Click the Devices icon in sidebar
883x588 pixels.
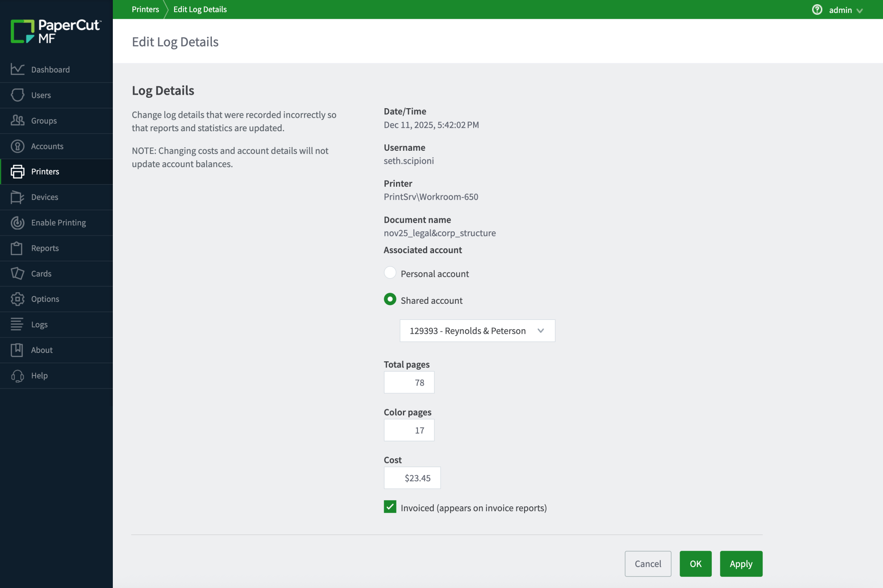[18, 197]
